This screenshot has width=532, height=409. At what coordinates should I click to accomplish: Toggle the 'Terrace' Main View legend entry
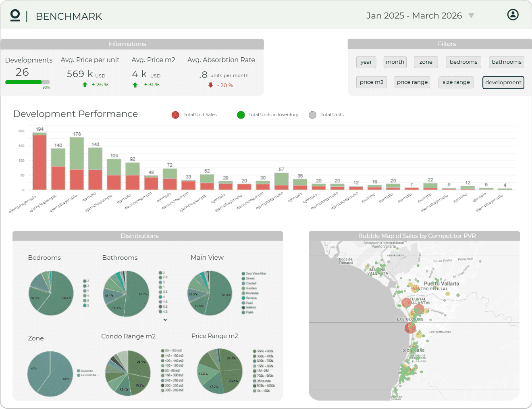249,298
